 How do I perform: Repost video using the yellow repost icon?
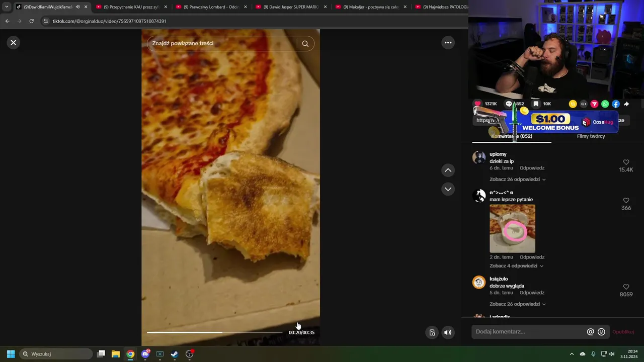[573, 104]
